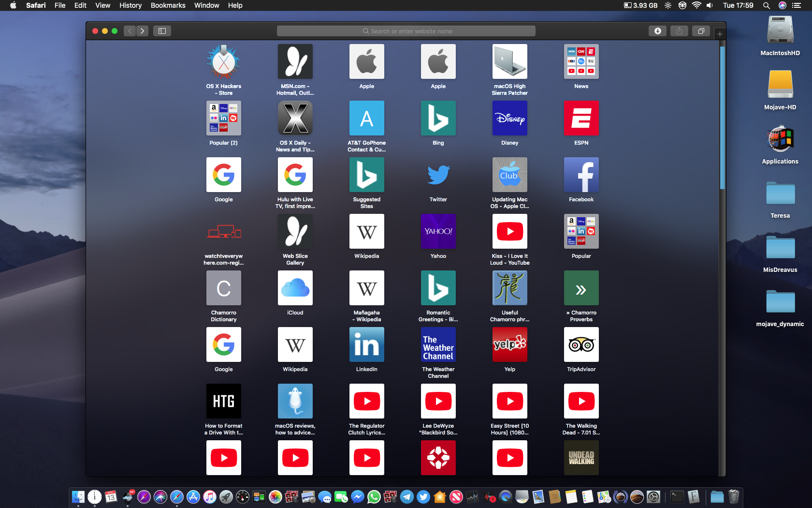Open the OS X Daily favorite
The width and height of the screenshot is (812, 508).
[295, 118]
